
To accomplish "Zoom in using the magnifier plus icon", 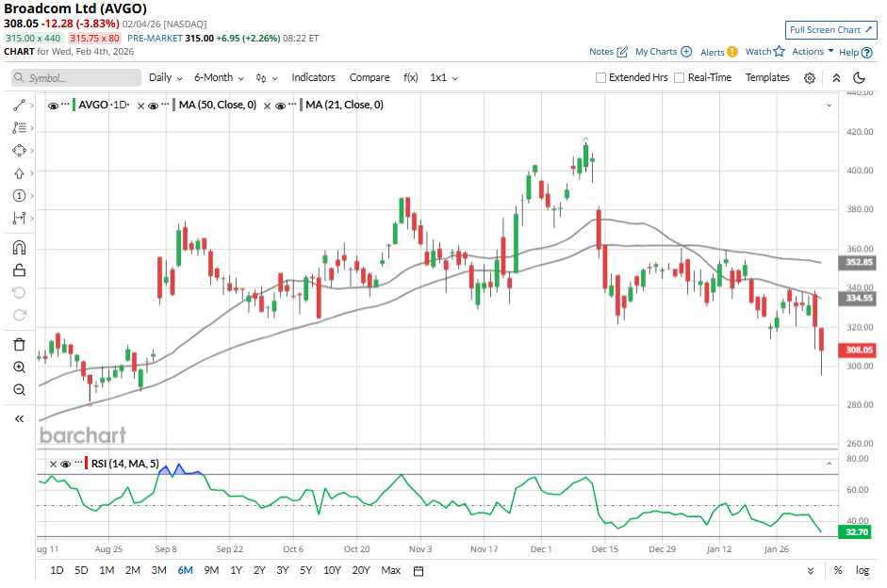I will 19,367.
